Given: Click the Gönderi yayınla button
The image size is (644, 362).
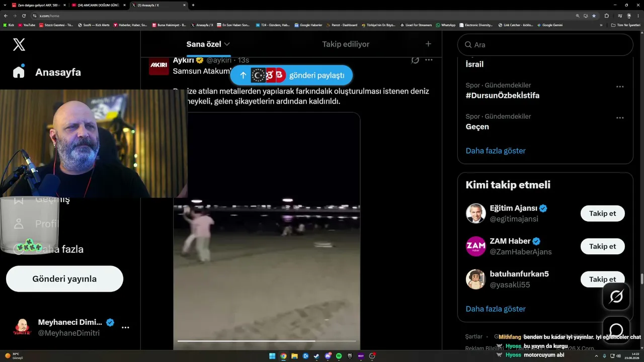Looking at the screenshot, I should pos(64,279).
